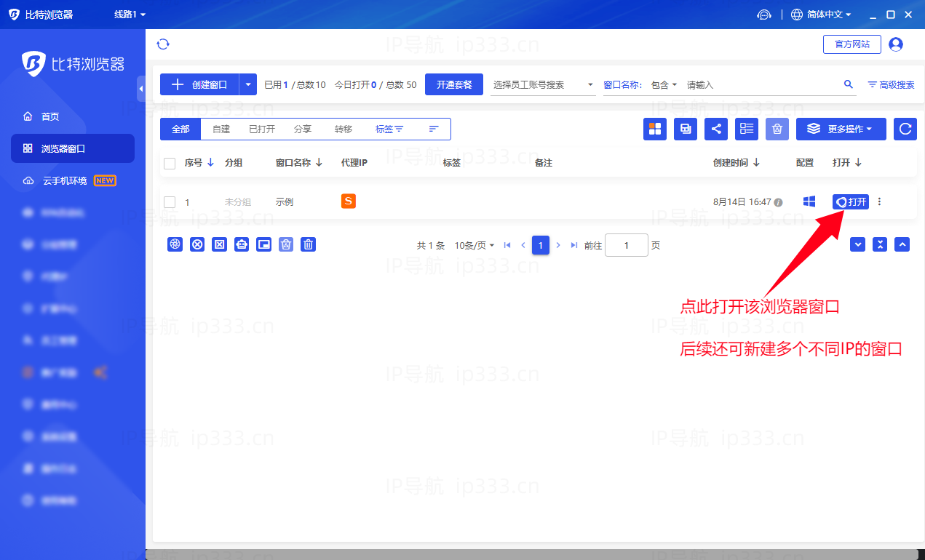Click the bottom batch open-browser aperture icon
Image resolution: width=925 pixels, height=560 pixels.
pyautogui.click(x=175, y=244)
